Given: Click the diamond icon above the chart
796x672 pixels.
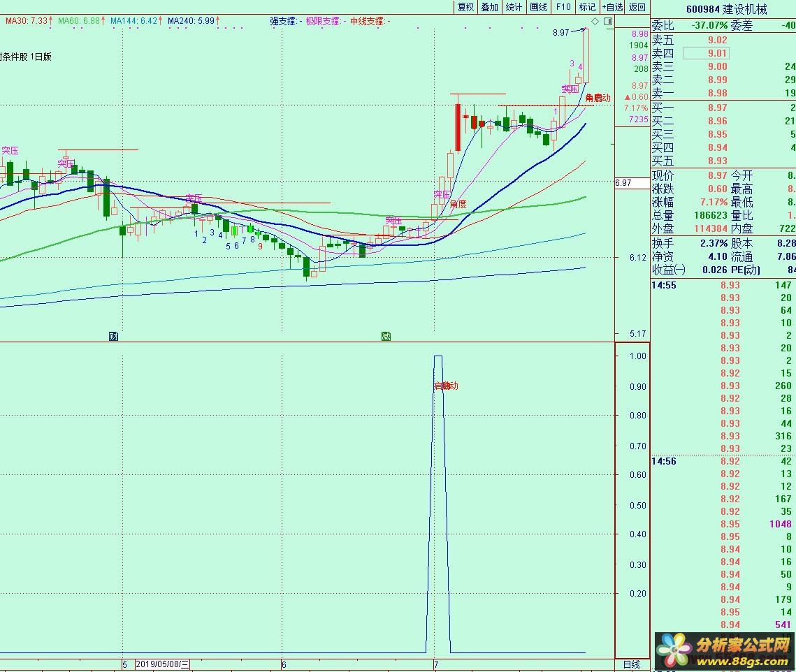Looking at the screenshot, I should [595, 22].
